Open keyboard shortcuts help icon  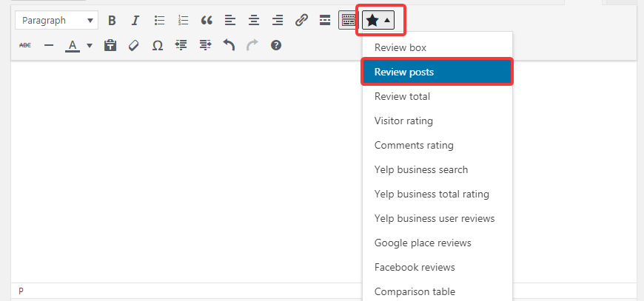point(276,46)
